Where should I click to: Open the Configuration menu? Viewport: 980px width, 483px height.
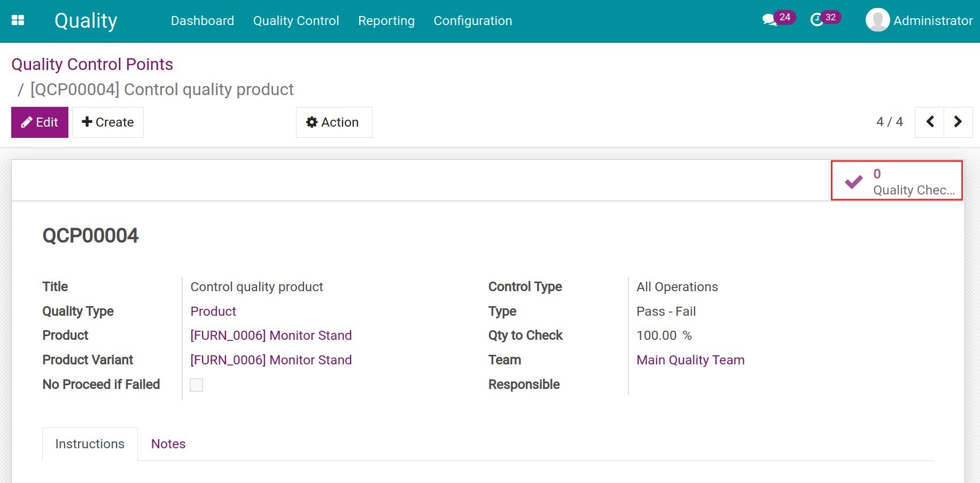pyautogui.click(x=472, y=21)
